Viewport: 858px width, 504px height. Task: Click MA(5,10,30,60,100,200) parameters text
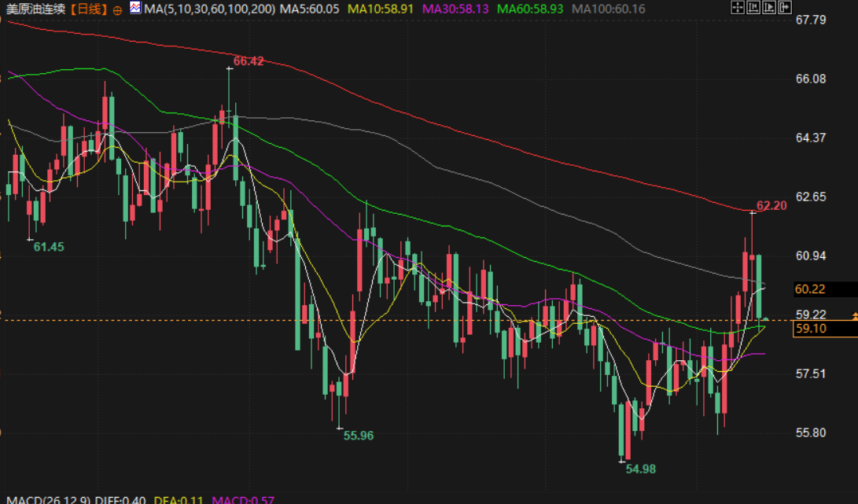[x=210, y=9]
